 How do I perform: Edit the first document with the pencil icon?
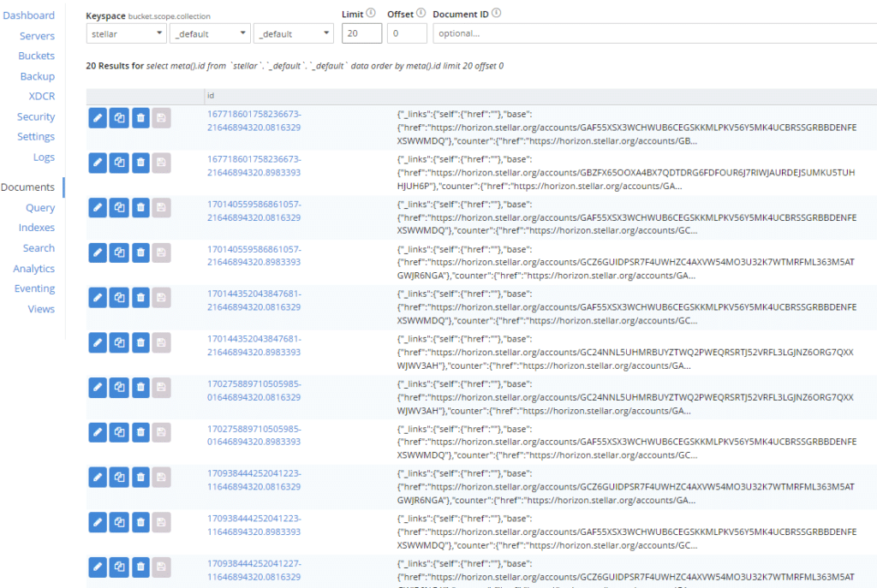point(97,117)
